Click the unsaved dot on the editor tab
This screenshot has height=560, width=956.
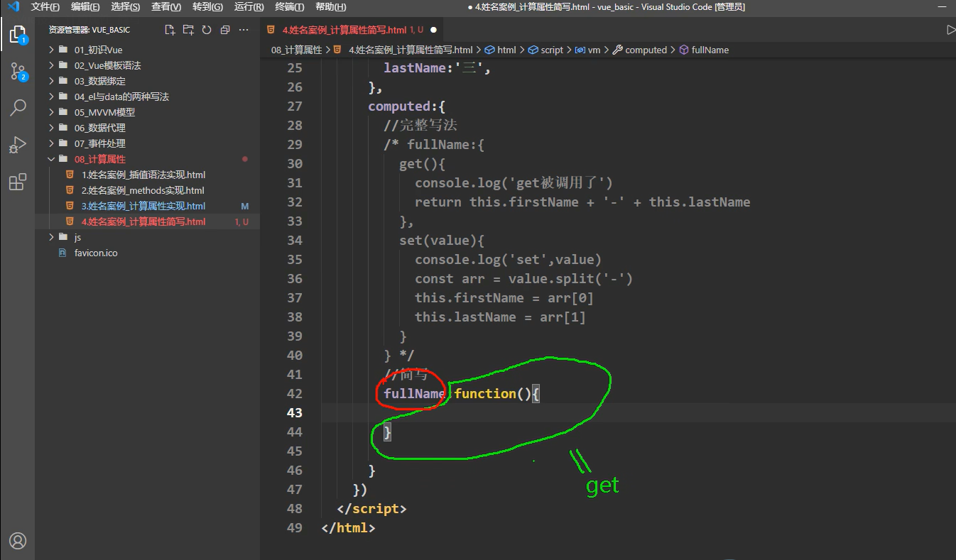(433, 30)
